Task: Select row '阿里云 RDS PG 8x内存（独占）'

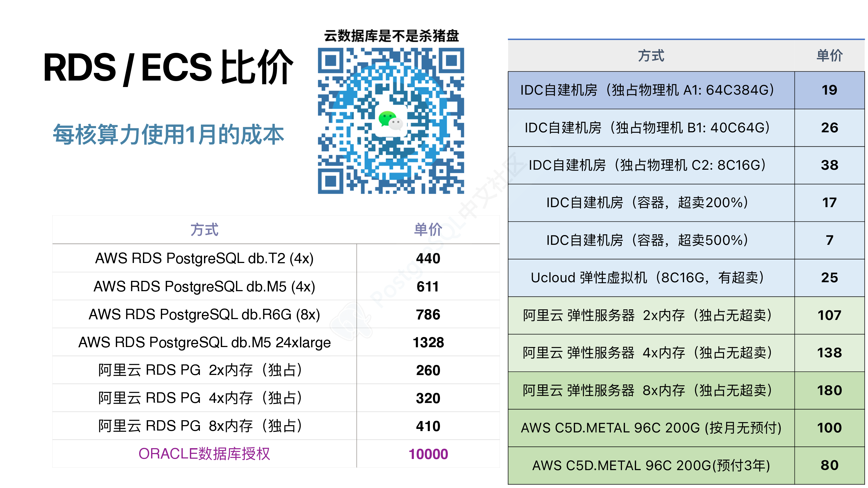Action: pyautogui.click(x=276, y=426)
